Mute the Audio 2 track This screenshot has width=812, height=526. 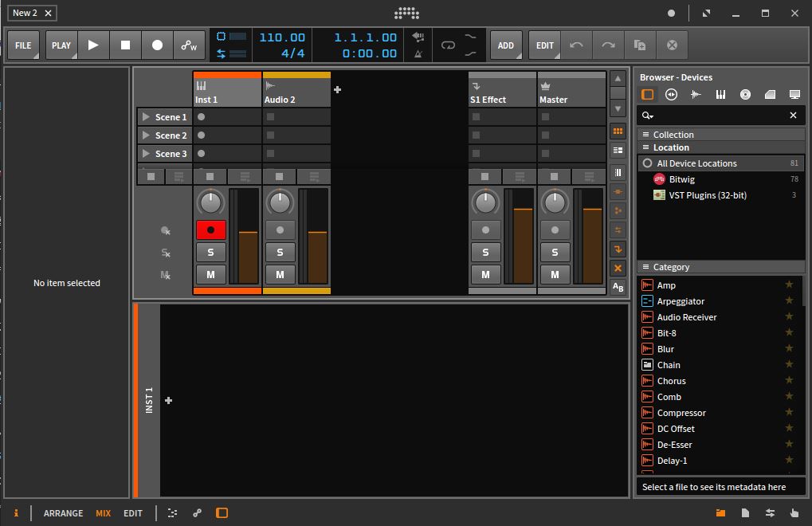(280, 274)
